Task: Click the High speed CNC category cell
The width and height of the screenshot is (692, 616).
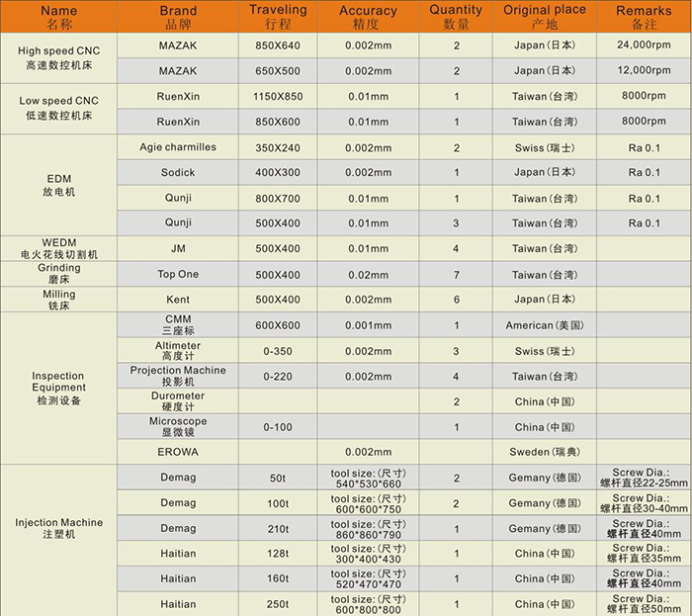Action: (58, 57)
